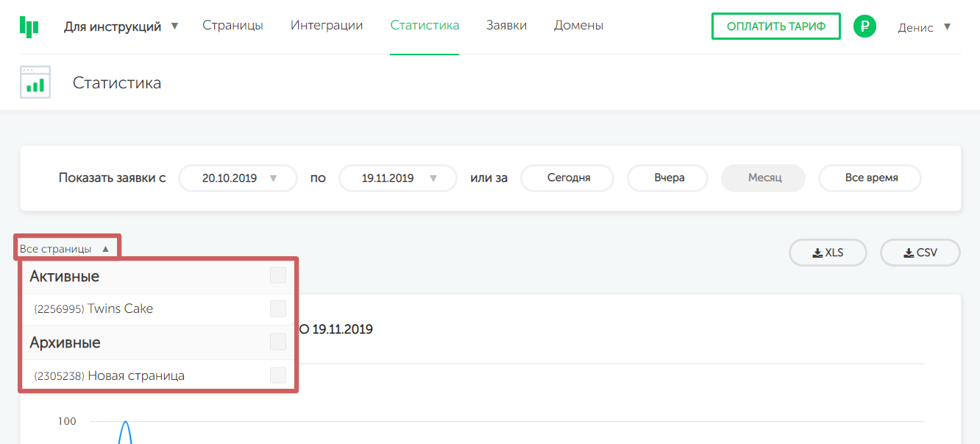This screenshot has width=980, height=444.
Task: Click the green logo icon
Action: click(29, 27)
